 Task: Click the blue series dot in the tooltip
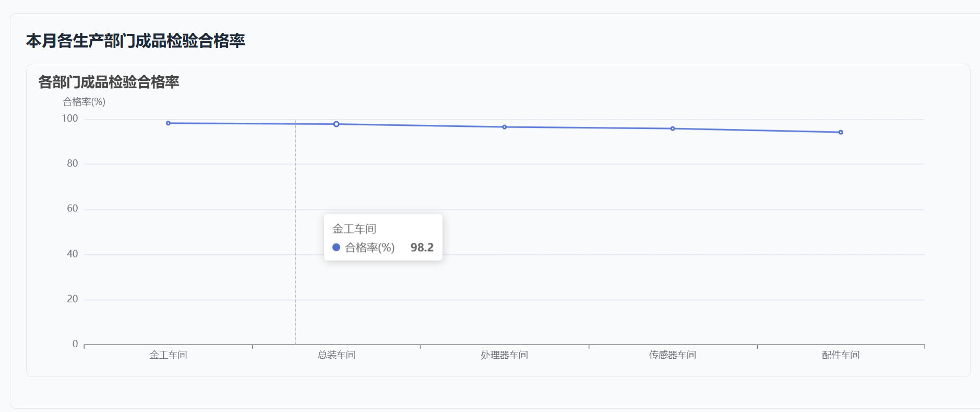point(337,248)
